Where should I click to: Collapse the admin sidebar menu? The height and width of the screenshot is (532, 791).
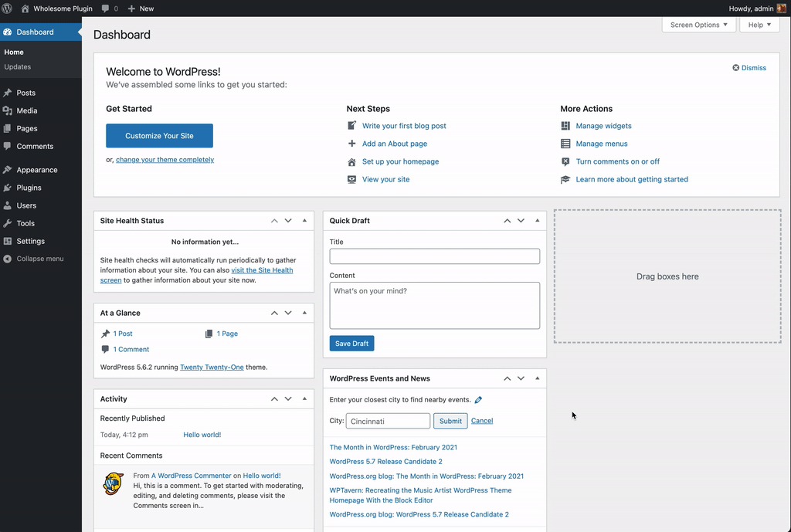[x=34, y=259]
